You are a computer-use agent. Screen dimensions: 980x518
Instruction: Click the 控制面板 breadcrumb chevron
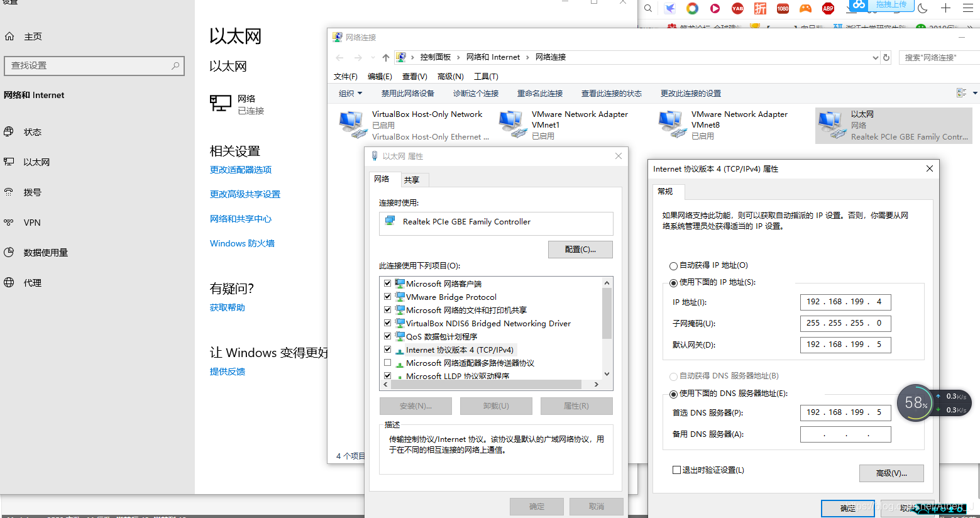[459, 57]
